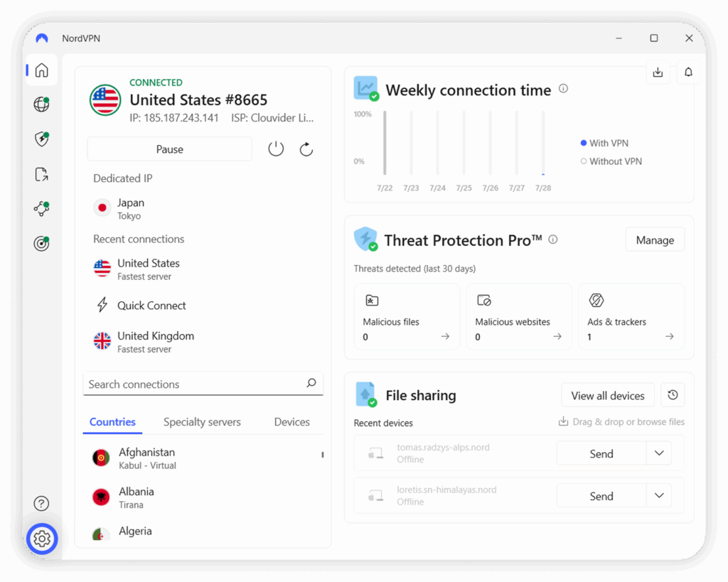Click the reconnect refresh icon
The width and height of the screenshot is (728, 582).
point(306,149)
